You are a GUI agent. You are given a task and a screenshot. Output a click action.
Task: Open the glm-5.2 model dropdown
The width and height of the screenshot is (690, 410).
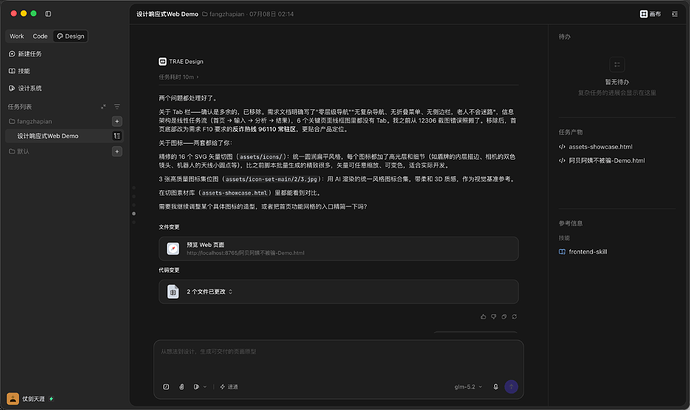click(468, 387)
